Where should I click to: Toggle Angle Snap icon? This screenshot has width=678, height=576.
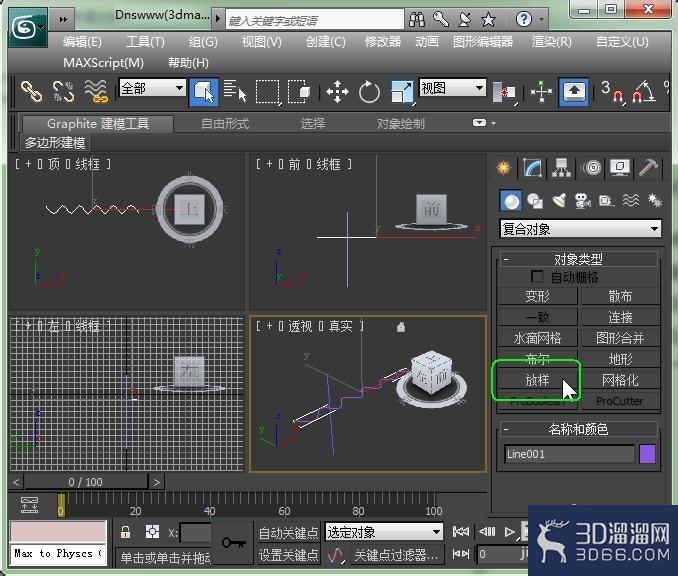643,92
